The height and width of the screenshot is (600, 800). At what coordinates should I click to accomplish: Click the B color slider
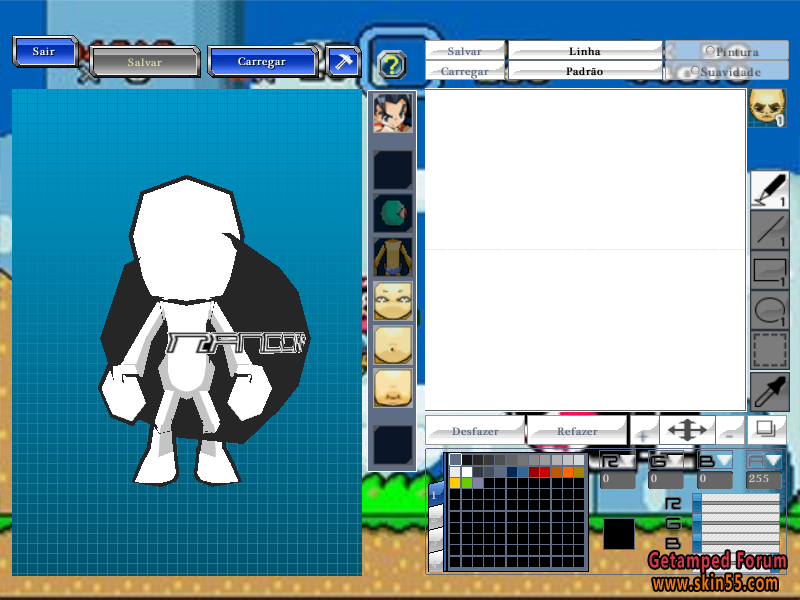(736, 541)
